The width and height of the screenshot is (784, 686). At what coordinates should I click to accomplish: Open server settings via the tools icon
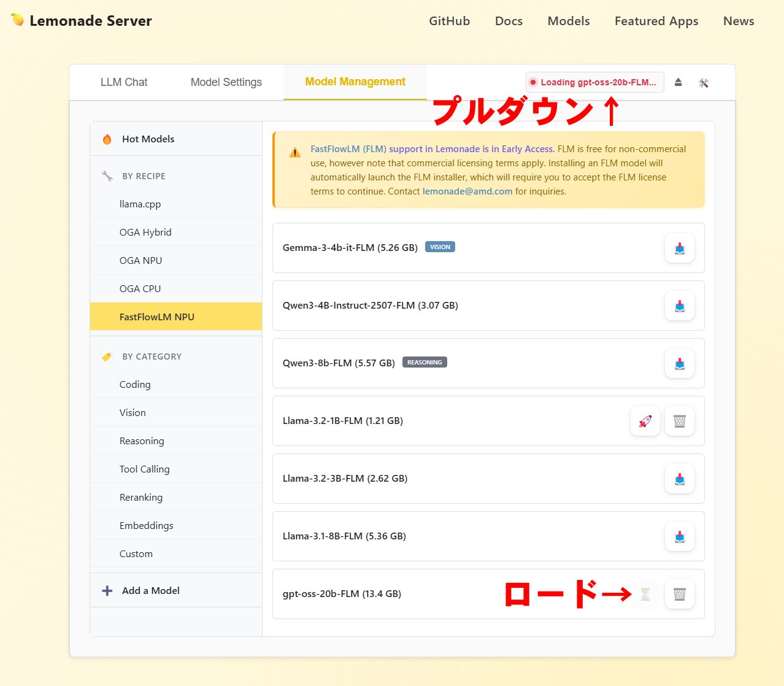click(703, 82)
